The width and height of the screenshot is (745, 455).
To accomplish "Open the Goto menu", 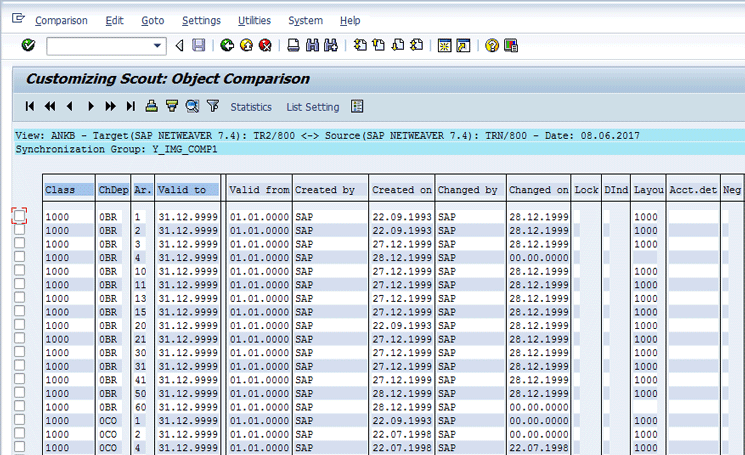I will (x=152, y=20).
